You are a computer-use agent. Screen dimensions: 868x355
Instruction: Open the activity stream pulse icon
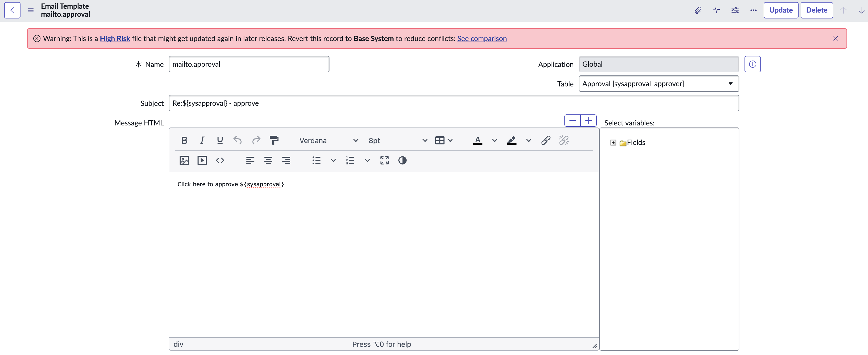pos(716,10)
